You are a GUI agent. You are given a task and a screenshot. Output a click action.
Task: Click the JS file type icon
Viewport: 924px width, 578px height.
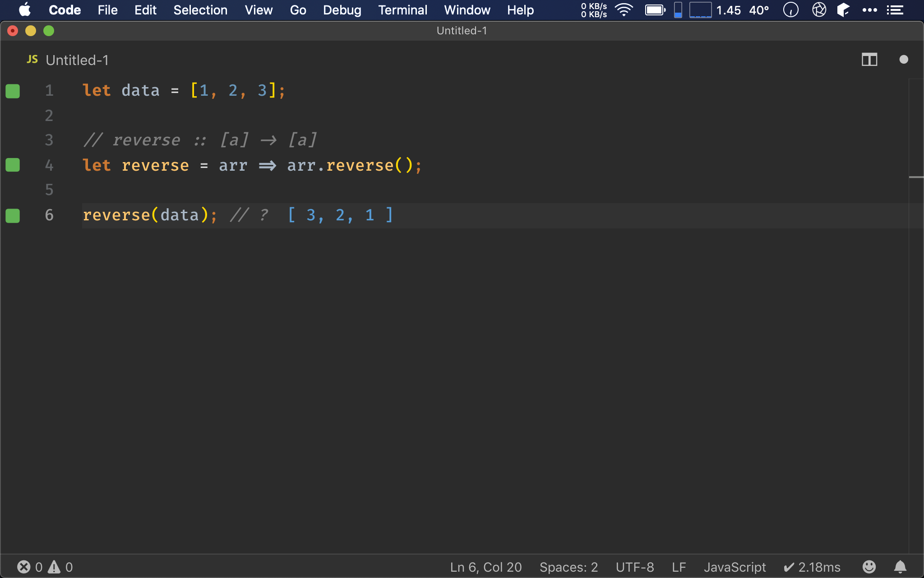pyautogui.click(x=32, y=60)
